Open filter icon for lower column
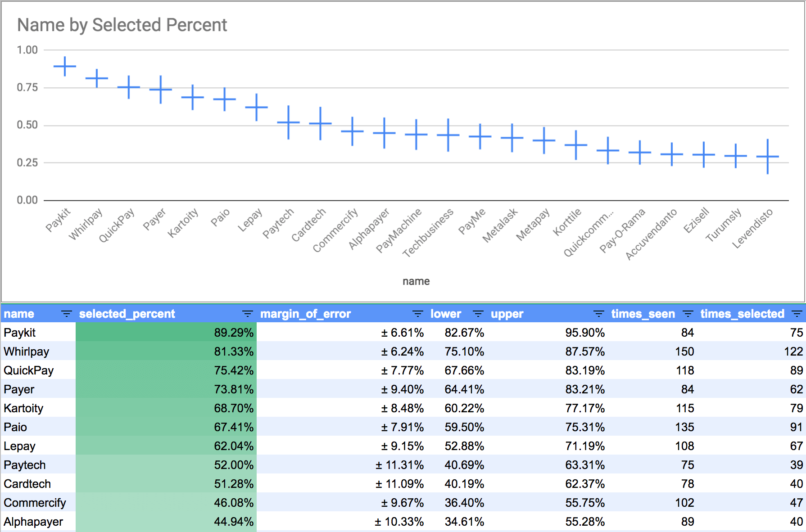The image size is (806, 532). coord(478,314)
